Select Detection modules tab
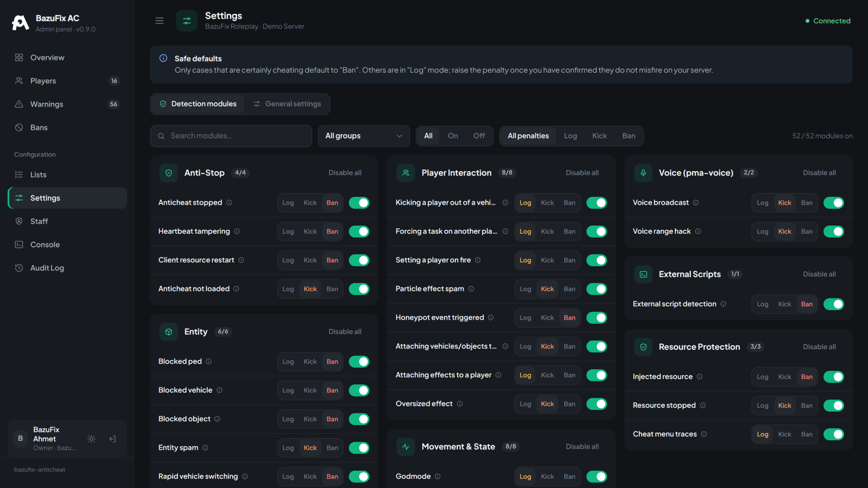The width and height of the screenshot is (868, 488). 198,104
